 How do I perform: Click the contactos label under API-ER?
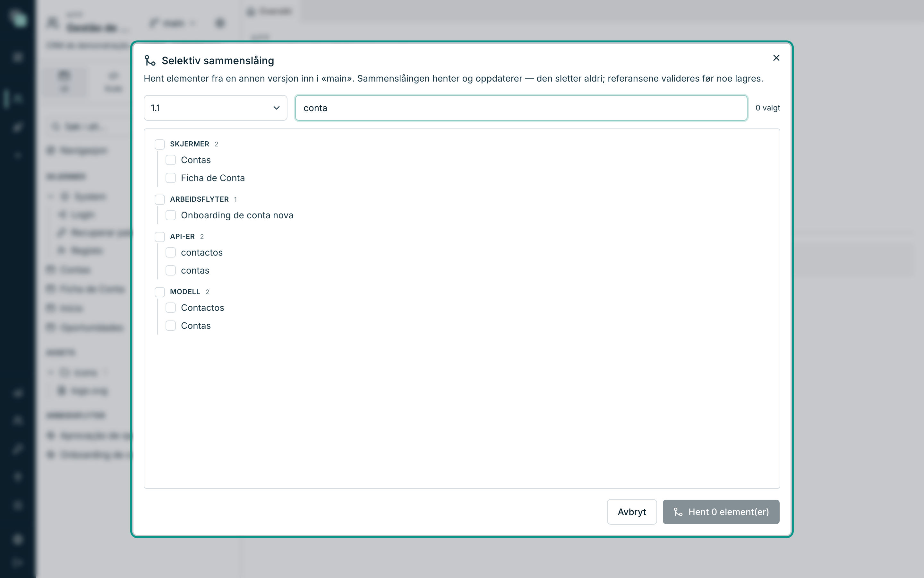(201, 252)
